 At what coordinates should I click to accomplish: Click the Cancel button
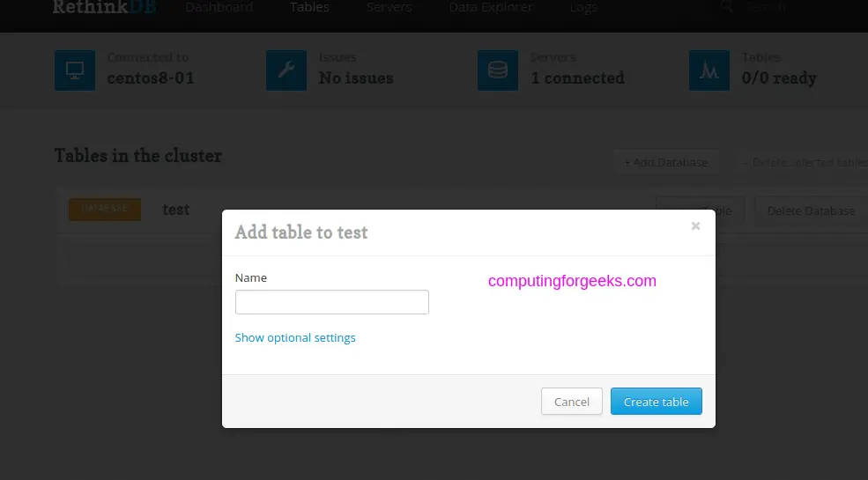(x=571, y=402)
